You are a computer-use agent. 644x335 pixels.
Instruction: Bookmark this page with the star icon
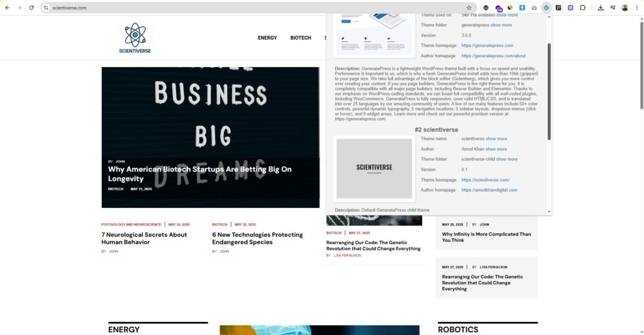coord(469,8)
